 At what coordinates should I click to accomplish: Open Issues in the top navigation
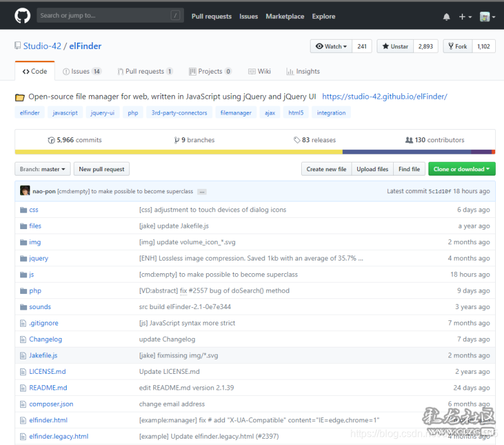coord(248,16)
